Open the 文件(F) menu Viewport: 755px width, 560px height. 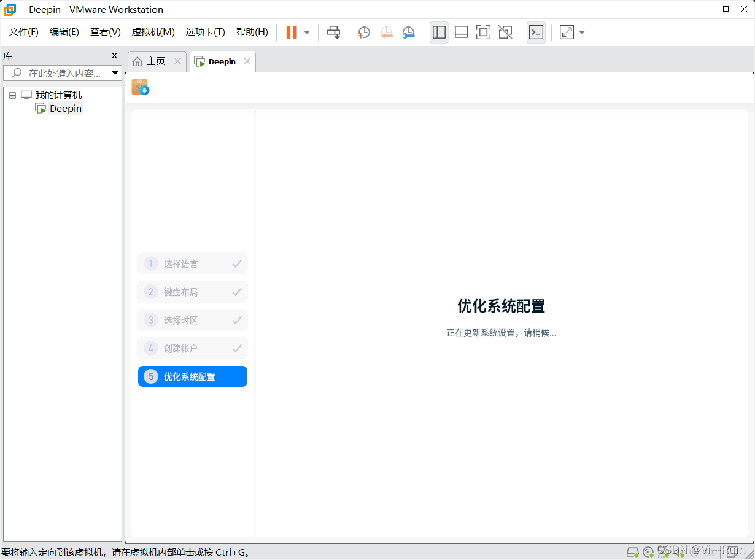click(x=24, y=32)
